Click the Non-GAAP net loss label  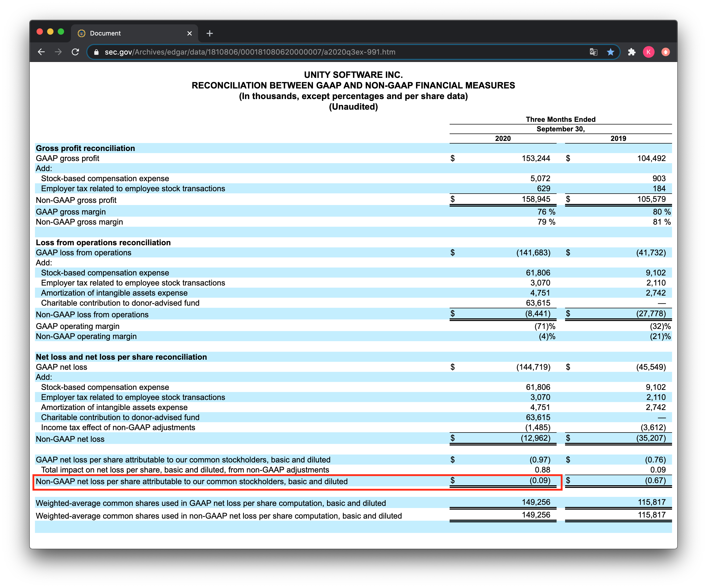click(x=70, y=439)
